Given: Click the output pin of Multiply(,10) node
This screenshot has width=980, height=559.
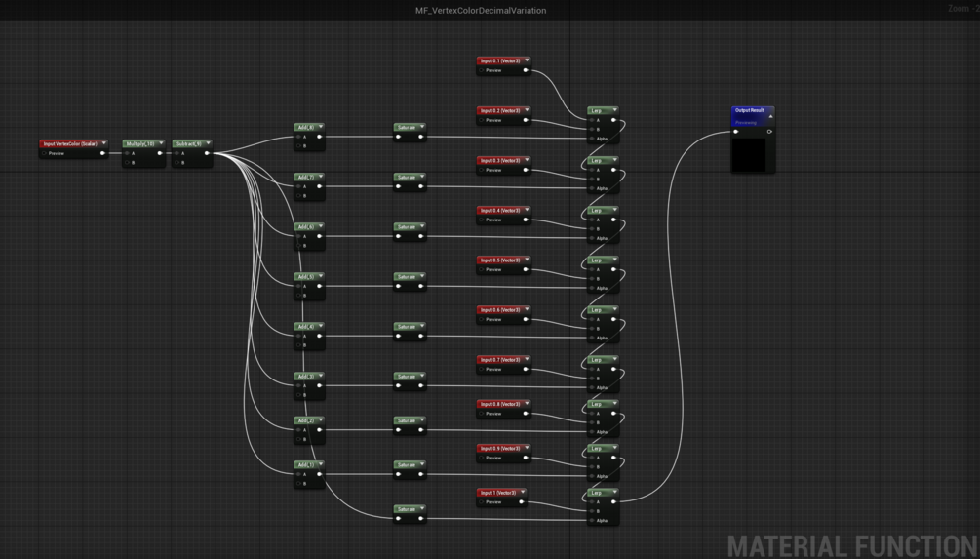Looking at the screenshot, I should click(159, 153).
